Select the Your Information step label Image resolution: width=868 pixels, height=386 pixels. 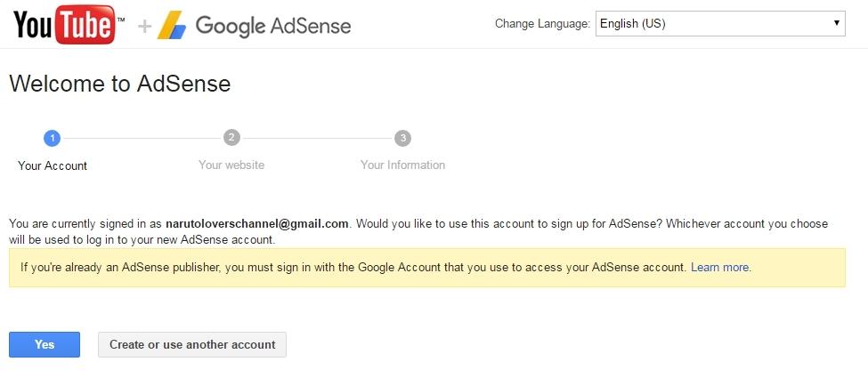[x=402, y=165]
